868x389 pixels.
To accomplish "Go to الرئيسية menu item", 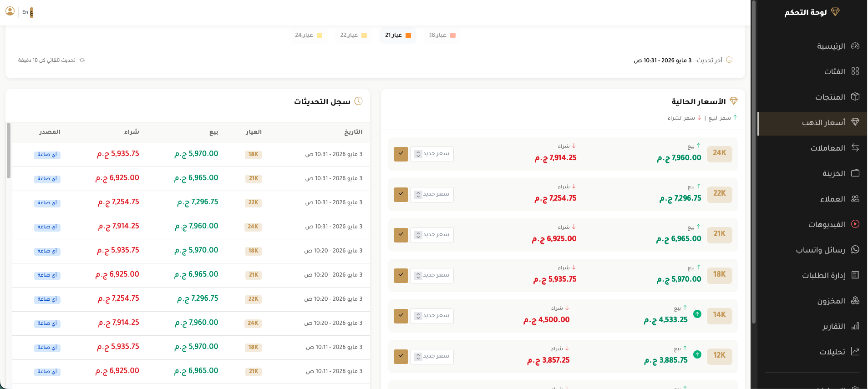I will tap(812, 46).
